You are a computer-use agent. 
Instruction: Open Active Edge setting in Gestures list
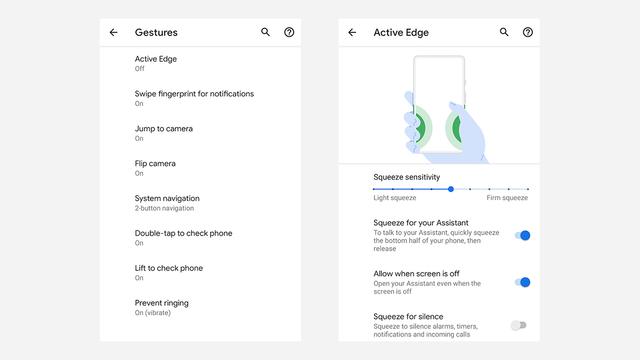tap(200, 63)
